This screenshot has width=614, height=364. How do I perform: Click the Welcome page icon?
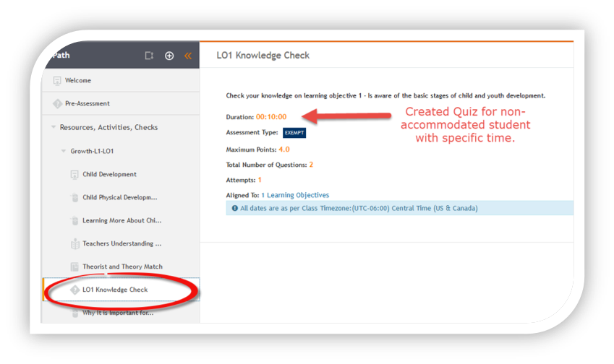56,81
